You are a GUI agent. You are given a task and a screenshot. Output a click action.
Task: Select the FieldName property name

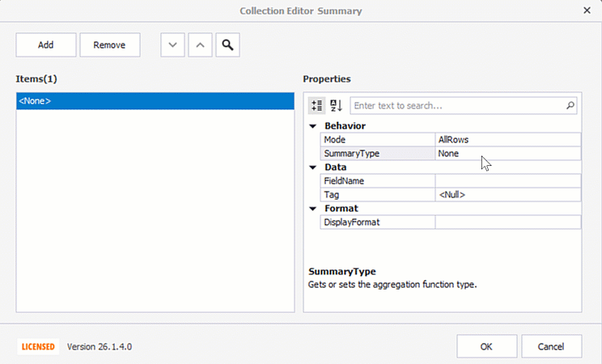(377, 181)
